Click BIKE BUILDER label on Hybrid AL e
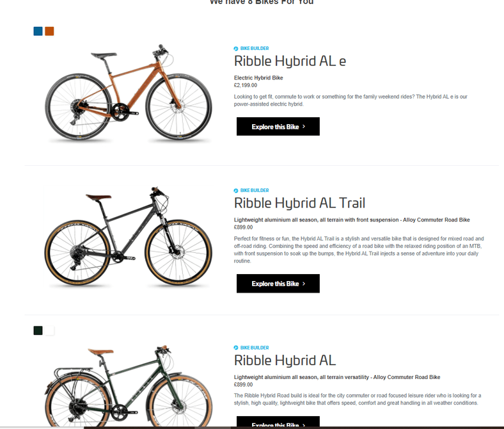This screenshot has width=504, height=429. pos(255,48)
